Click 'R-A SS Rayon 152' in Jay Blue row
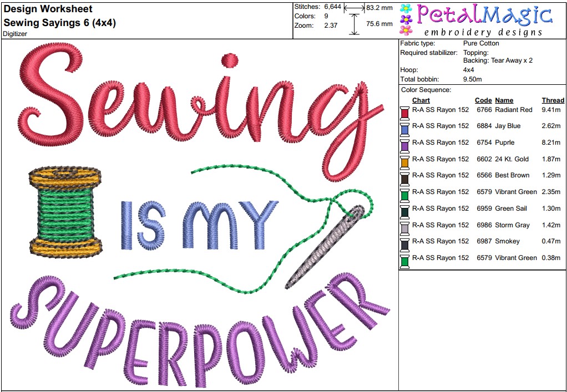The image size is (567, 392). pyautogui.click(x=441, y=126)
